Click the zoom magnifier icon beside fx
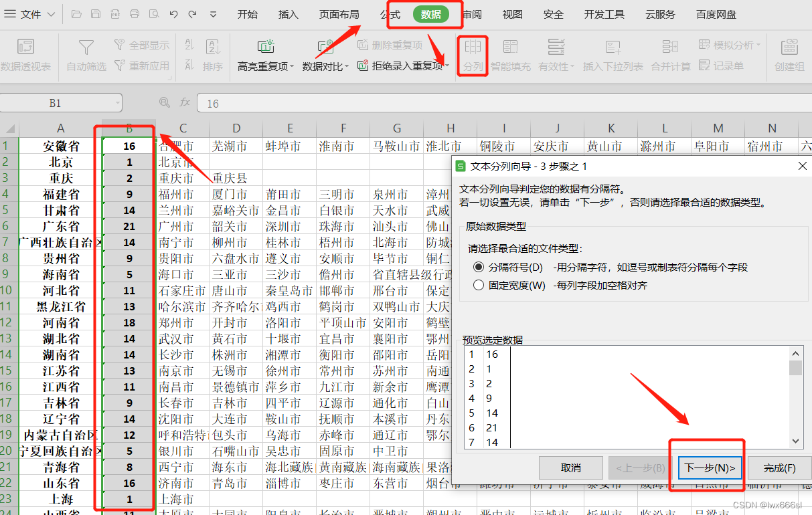The image size is (812, 515). click(164, 102)
